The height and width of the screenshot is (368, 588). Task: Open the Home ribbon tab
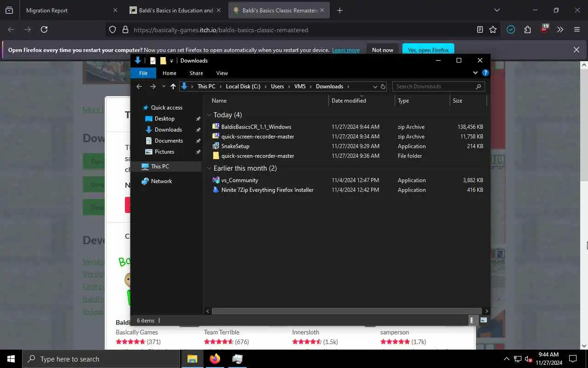tap(170, 73)
